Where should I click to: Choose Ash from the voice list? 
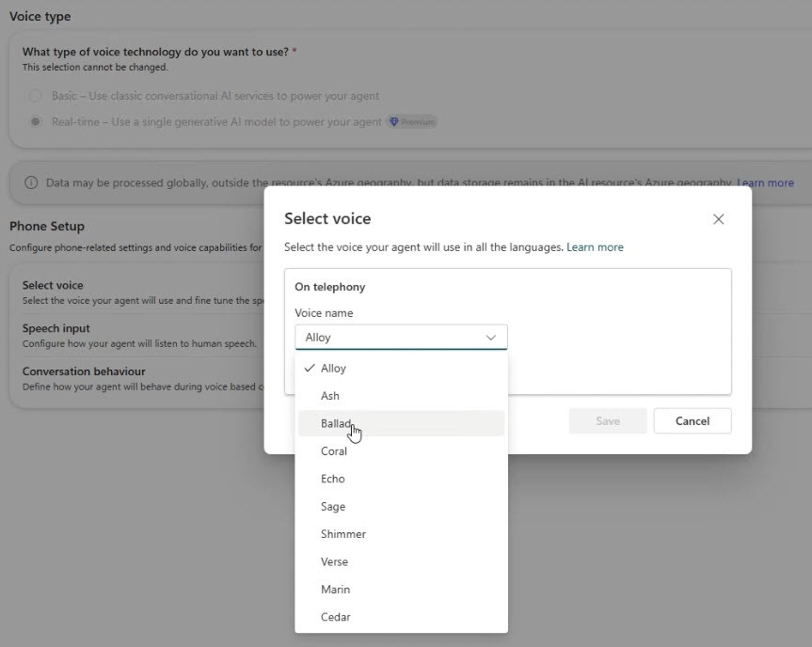(x=401, y=396)
